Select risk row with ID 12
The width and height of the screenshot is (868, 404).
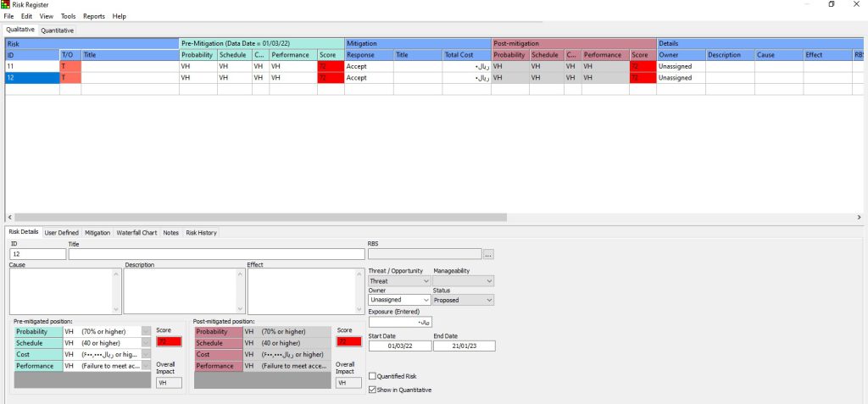[x=32, y=78]
